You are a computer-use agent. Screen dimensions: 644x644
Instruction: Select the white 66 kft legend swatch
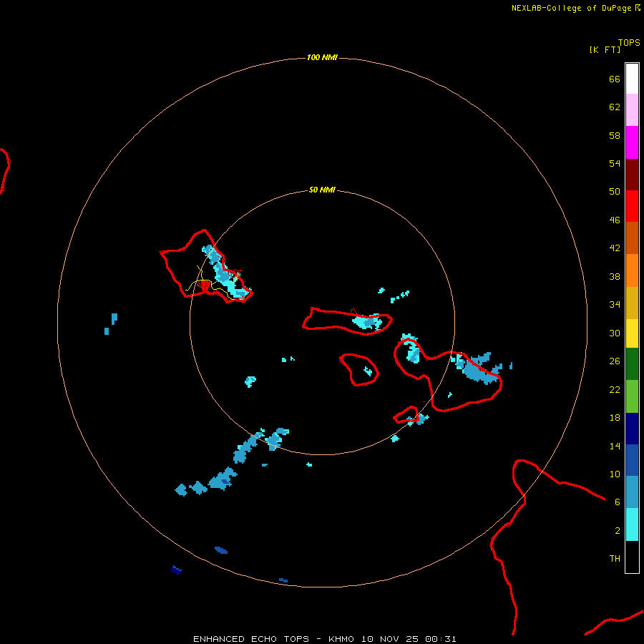[x=632, y=79]
